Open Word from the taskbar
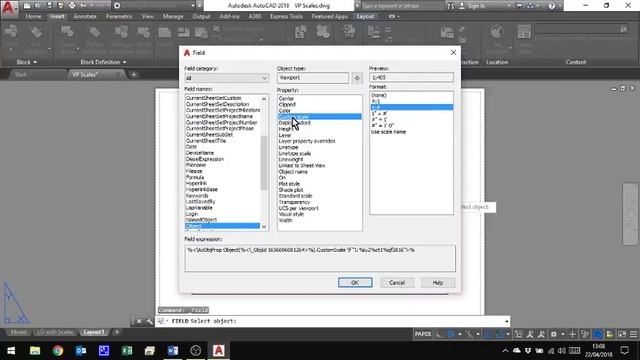 click(x=173, y=351)
